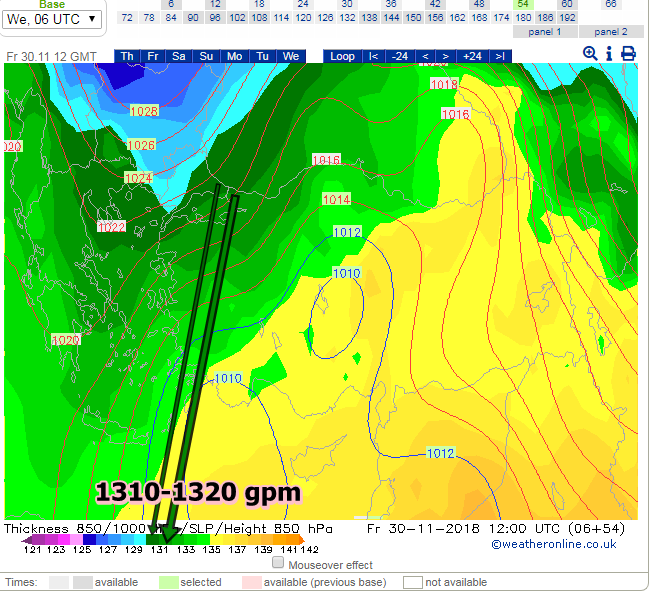Switch to panel 1
This screenshot has height=593, width=649.
click(545, 32)
